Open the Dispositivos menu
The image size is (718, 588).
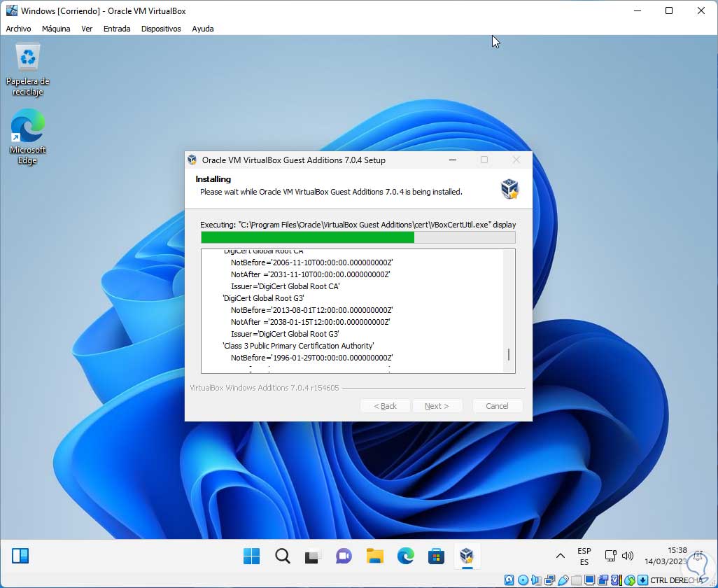pyautogui.click(x=161, y=29)
